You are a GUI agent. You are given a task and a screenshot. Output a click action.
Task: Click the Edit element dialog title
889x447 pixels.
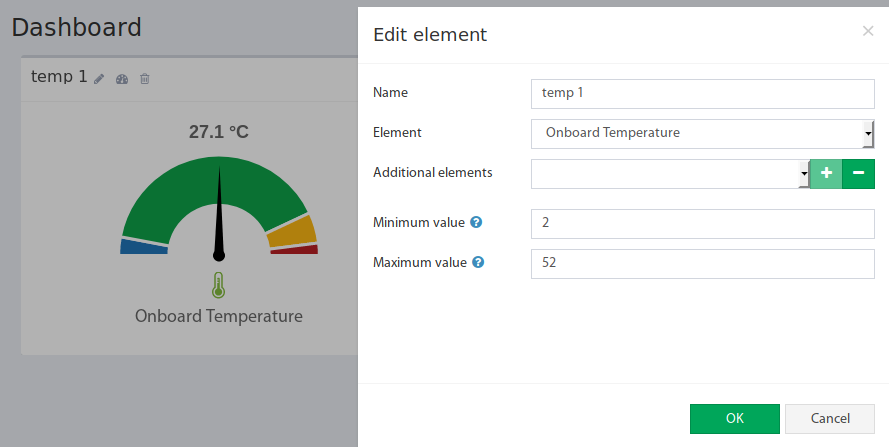pos(430,35)
